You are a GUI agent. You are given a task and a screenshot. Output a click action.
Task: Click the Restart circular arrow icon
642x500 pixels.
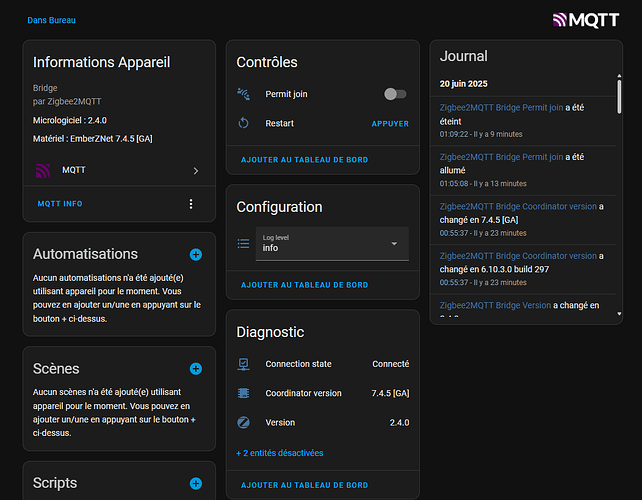(243, 123)
